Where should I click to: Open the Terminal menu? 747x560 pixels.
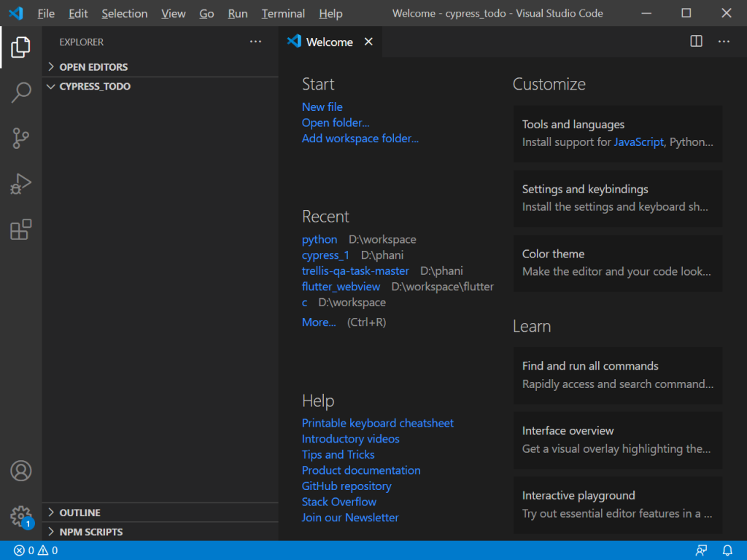point(283,13)
